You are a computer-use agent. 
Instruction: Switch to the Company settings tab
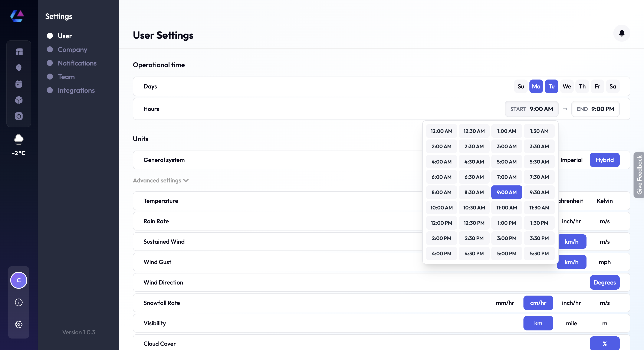pyautogui.click(x=72, y=49)
